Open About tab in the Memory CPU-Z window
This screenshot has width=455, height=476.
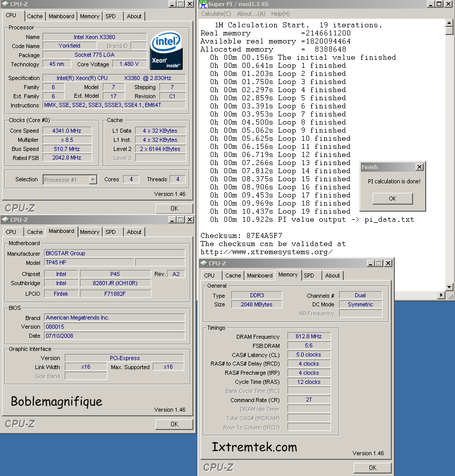click(x=333, y=275)
